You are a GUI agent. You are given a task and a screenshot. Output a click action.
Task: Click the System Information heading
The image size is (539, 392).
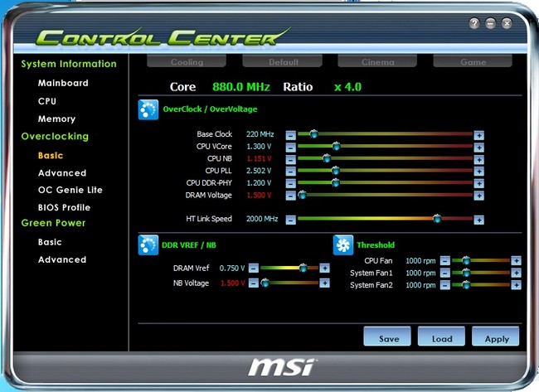(69, 64)
